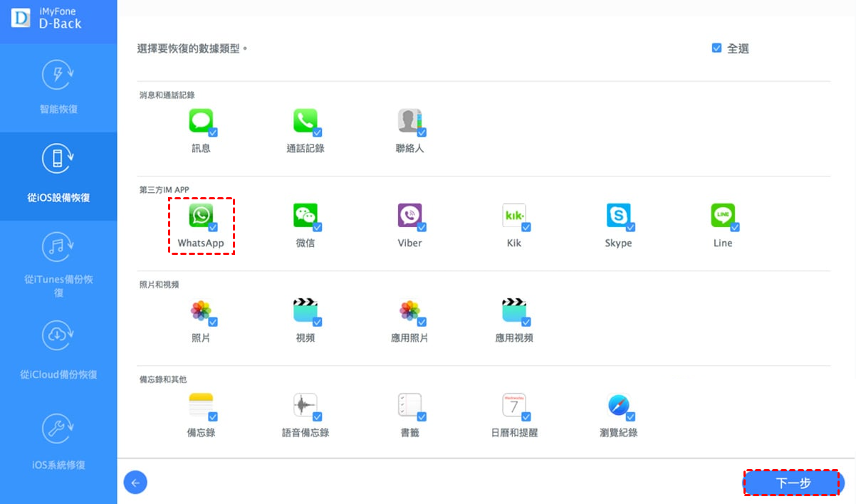Open the 智能恢復 smart recovery tab

[58, 88]
